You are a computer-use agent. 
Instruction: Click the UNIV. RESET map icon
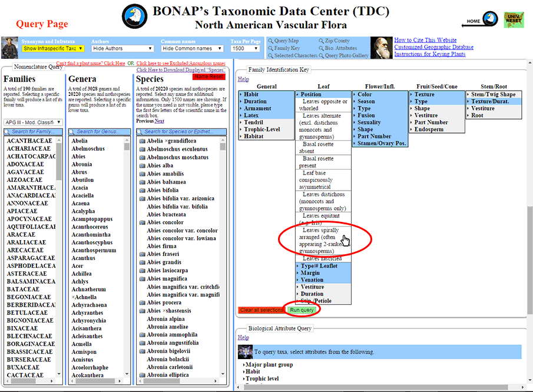point(514,19)
